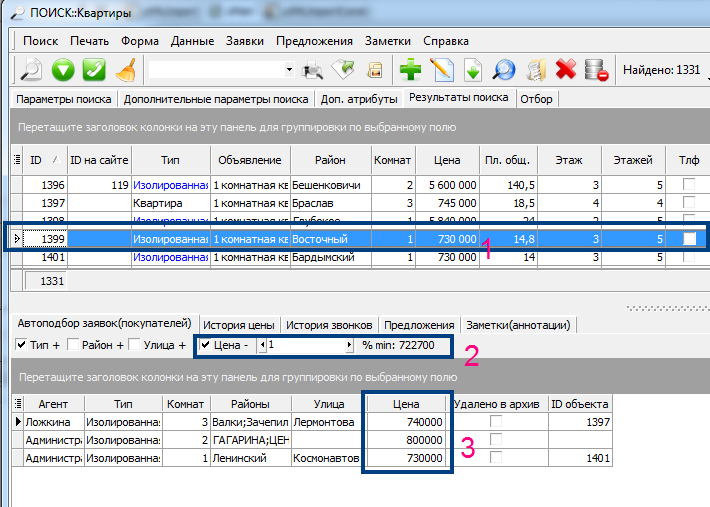
Task: Click the sweep broom clear icon
Action: tap(125, 69)
